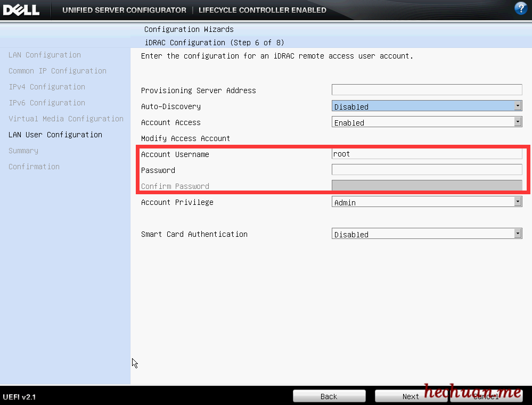Select IPv4 Configuration step
The image size is (532, 405).
(x=47, y=87)
